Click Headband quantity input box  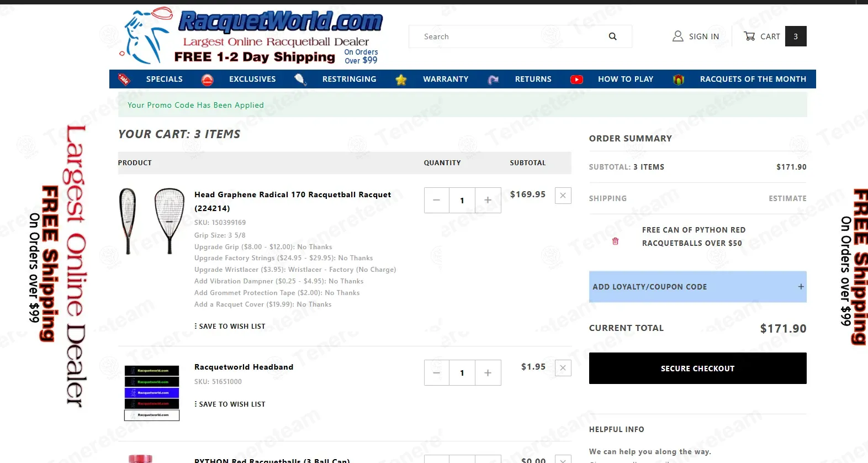tap(462, 373)
